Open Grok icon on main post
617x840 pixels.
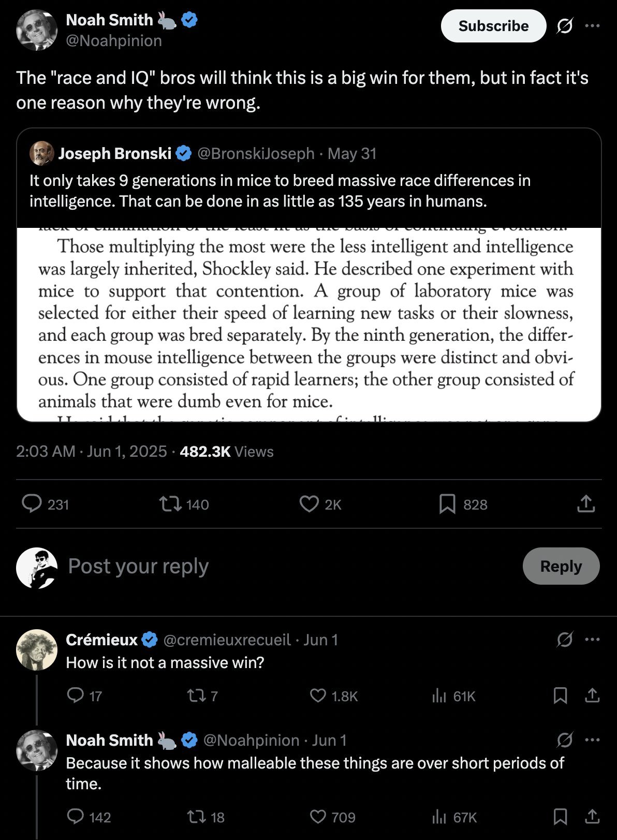pyautogui.click(x=564, y=26)
